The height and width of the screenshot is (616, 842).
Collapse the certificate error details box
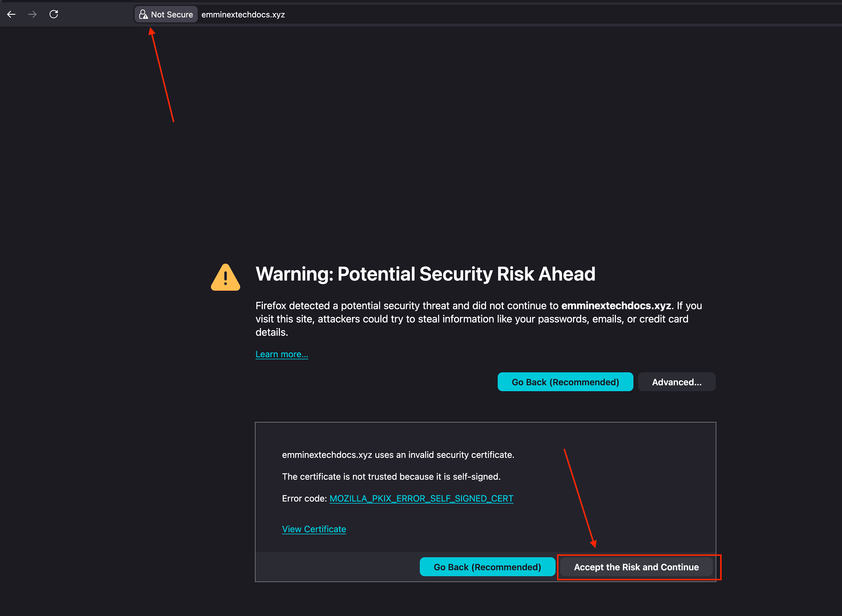click(676, 382)
